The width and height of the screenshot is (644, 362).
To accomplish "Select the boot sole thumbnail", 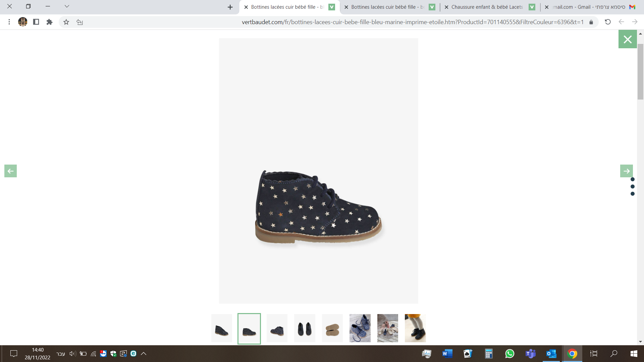I will 332,328.
